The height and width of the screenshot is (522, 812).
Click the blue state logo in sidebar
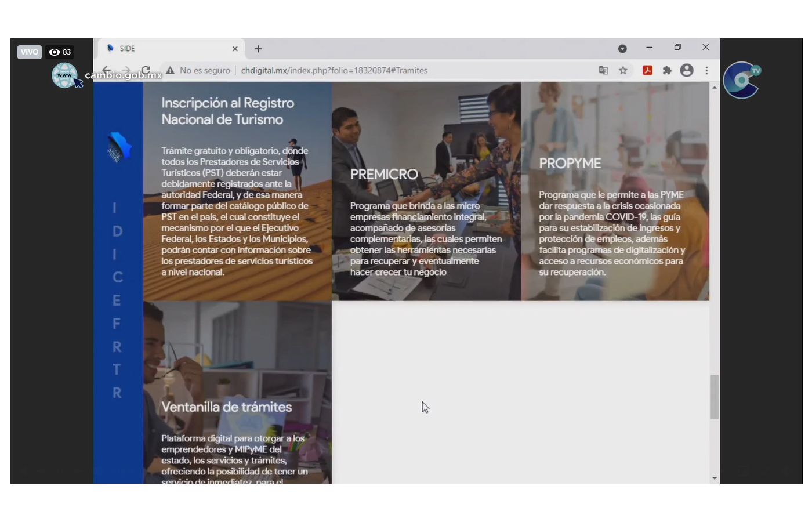pyautogui.click(x=118, y=147)
